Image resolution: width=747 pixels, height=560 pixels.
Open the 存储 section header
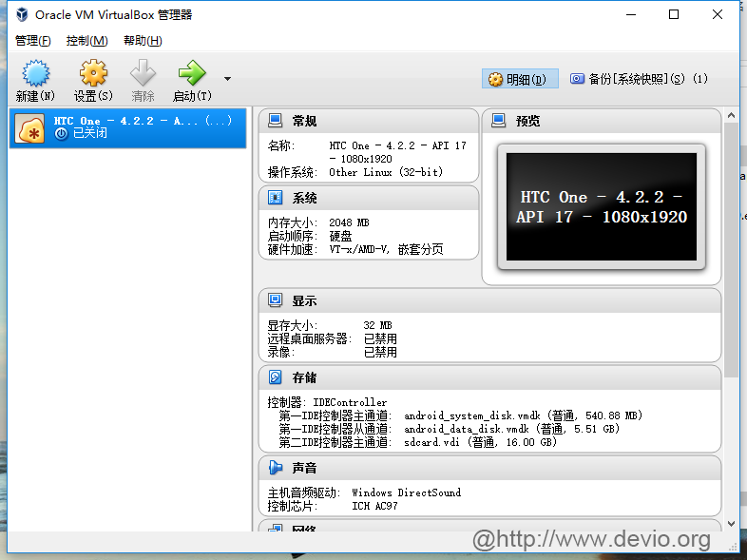click(x=489, y=377)
